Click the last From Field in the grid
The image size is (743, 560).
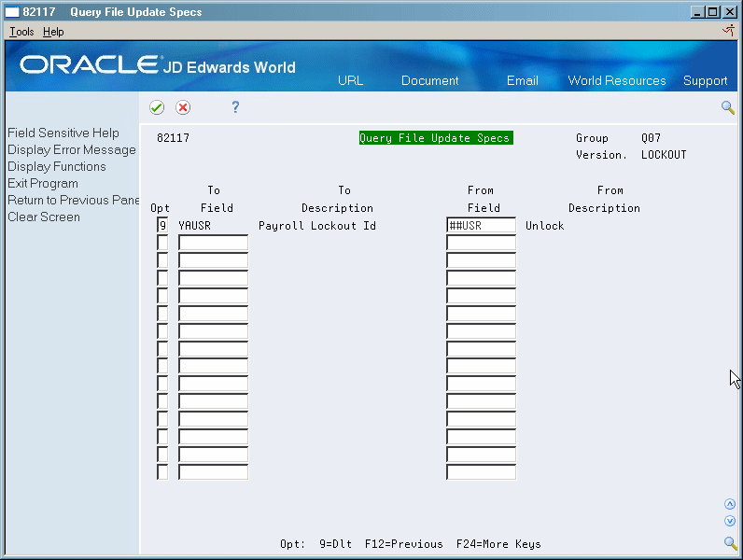point(481,472)
